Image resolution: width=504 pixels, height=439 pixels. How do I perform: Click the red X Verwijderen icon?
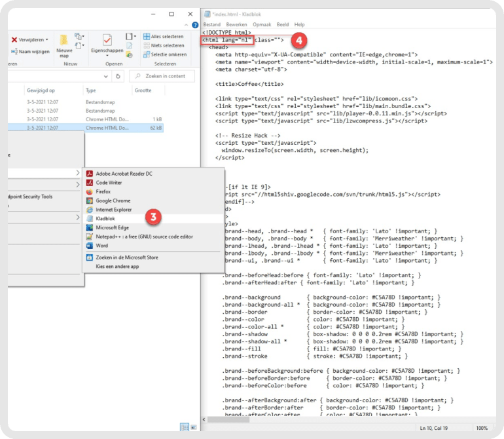[14, 40]
